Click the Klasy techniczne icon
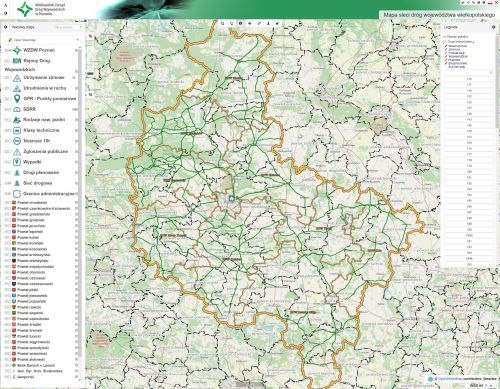500x389 pixels. click(17, 130)
